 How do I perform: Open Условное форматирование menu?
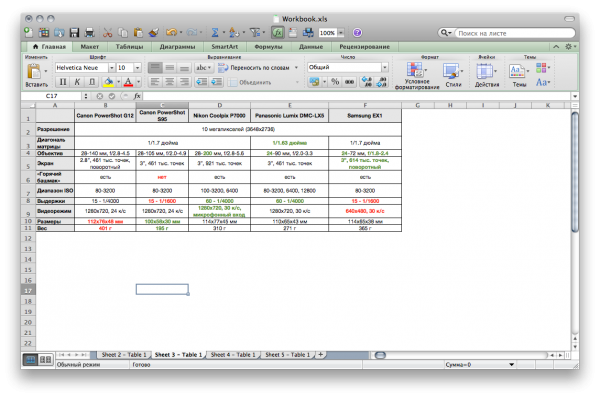pyautogui.click(x=417, y=76)
